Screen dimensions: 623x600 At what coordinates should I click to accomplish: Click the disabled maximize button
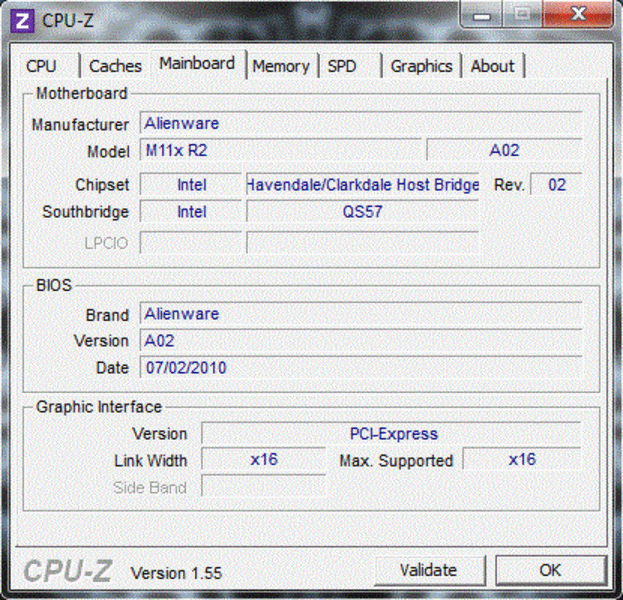click(x=523, y=14)
